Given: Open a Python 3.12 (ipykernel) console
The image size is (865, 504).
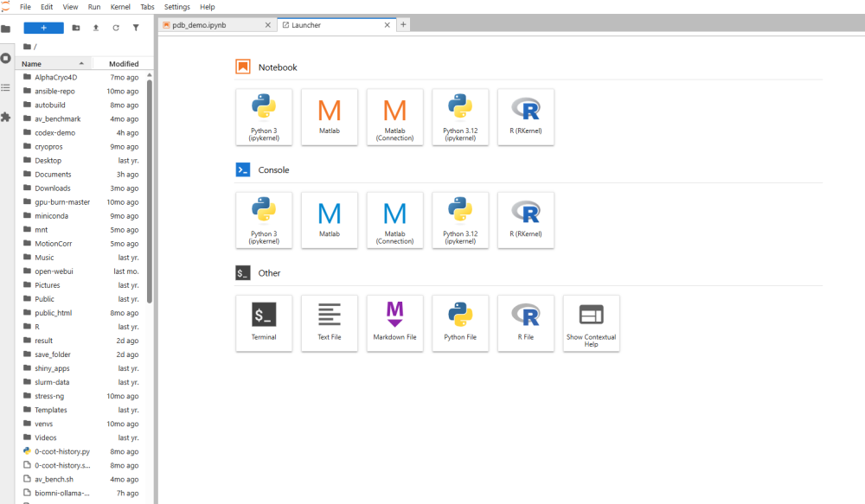Looking at the screenshot, I should click(460, 220).
